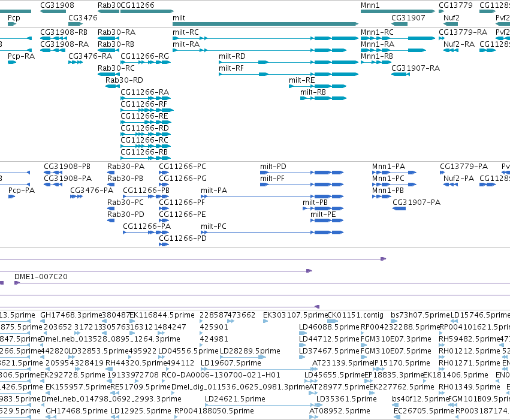Click the CG31908 gene label
Image resolution: width=510 pixels, height=420 pixels.
[58, 5]
